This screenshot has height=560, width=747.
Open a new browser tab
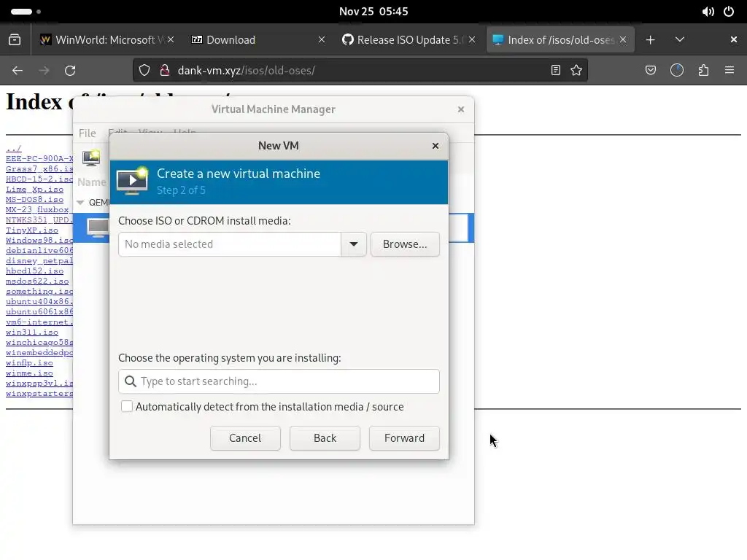click(x=650, y=40)
